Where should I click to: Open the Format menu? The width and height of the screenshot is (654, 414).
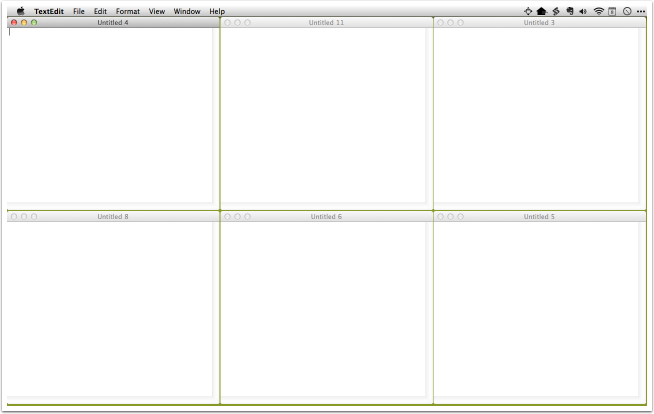tap(127, 11)
